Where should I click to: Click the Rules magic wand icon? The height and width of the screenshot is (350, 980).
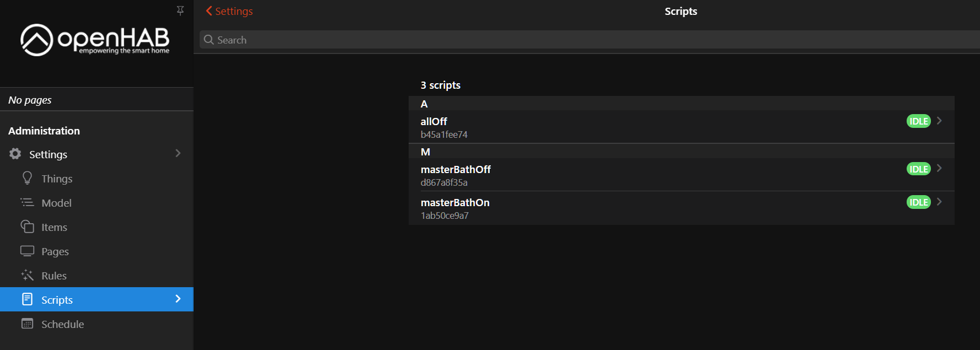(27, 275)
